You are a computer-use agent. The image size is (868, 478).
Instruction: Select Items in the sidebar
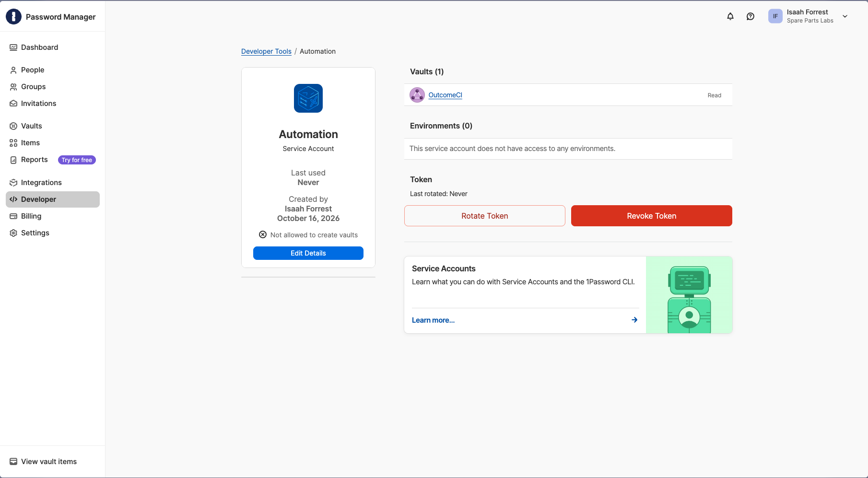(x=53, y=143)
